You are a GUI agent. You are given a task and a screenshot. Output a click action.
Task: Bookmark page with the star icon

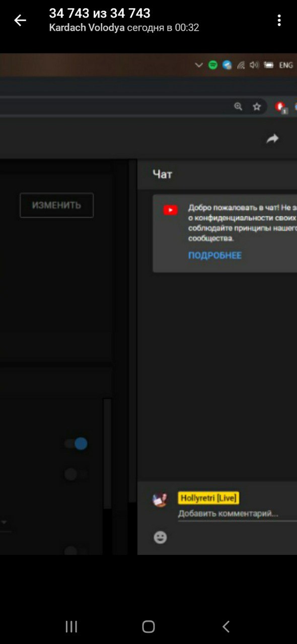click(257, 106)
